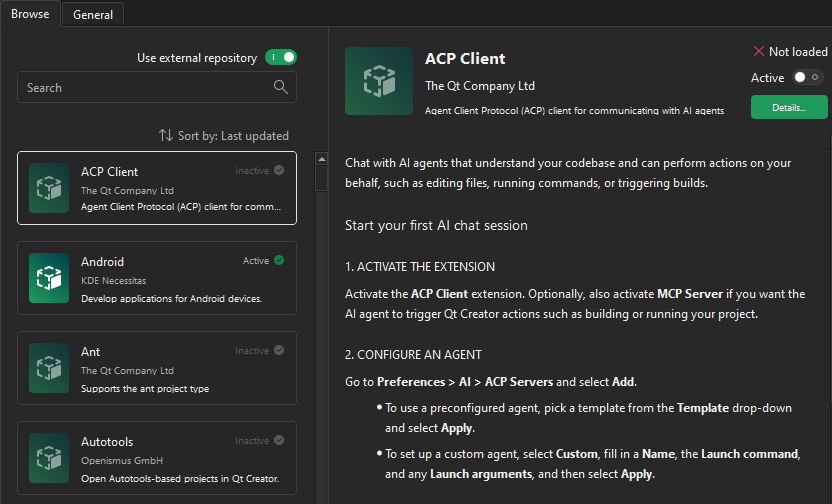Click 'Start your first AI chat session' heading

click(x=436, y=225)
